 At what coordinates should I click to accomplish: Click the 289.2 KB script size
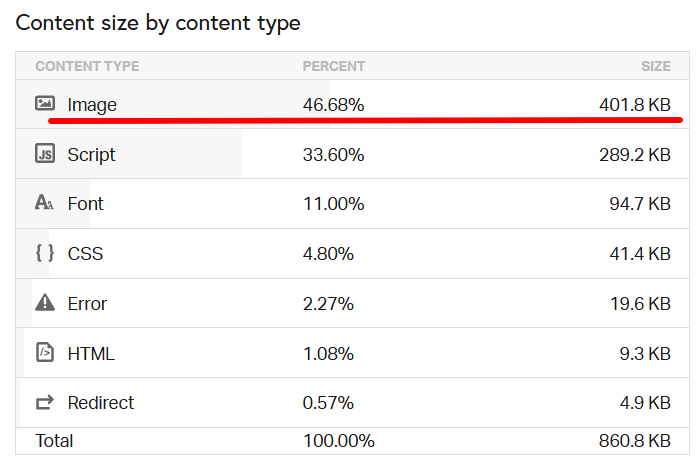click(x=635, y=155)
